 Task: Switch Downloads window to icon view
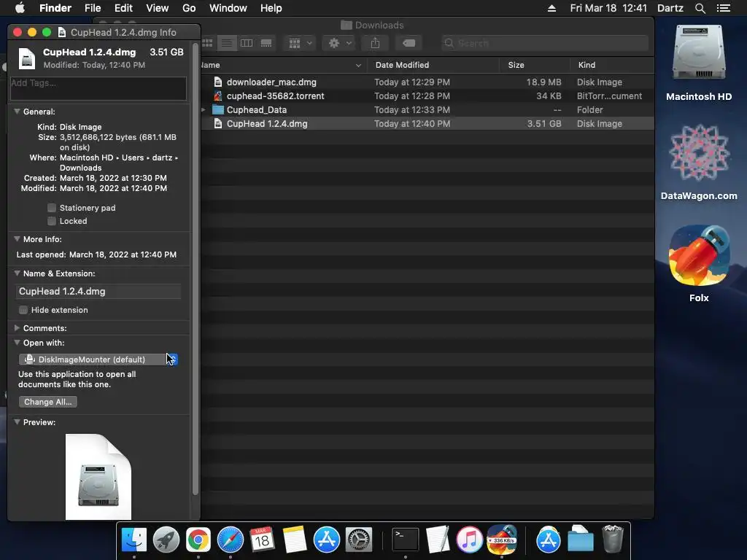207,43
